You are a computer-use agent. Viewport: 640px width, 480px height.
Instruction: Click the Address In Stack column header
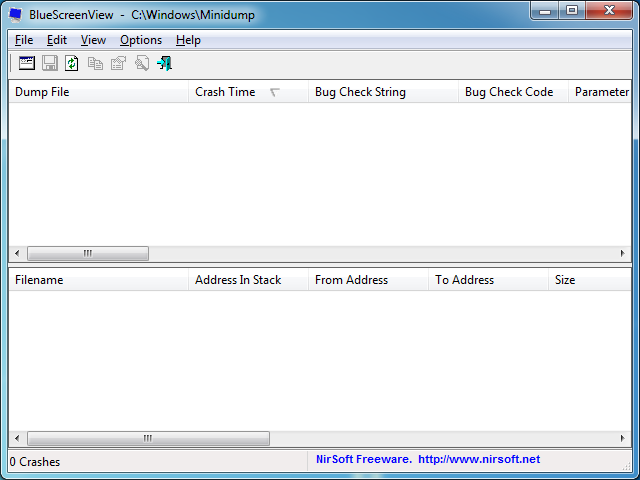click(x=248, y=280)
